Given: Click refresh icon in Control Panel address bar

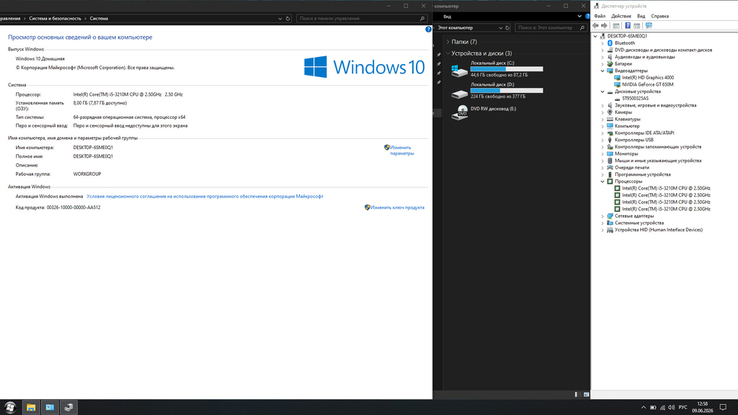Looking at the screenshot, I should (288, 18).
